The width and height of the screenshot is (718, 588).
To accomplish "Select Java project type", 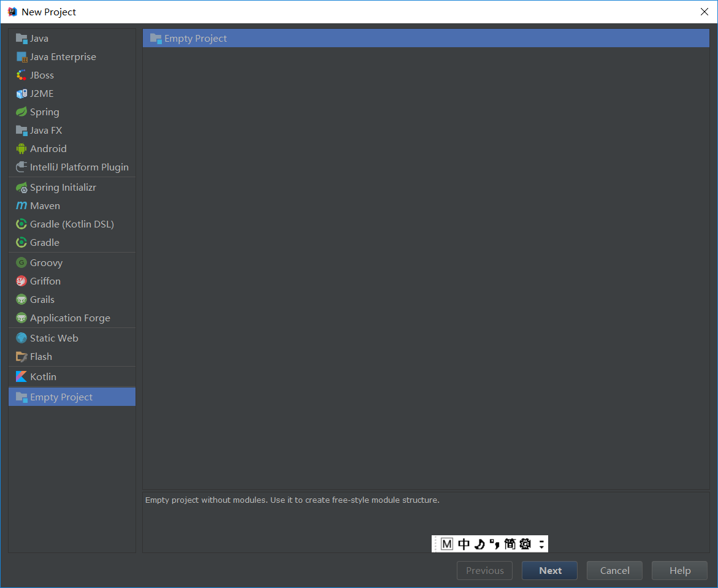I will coord(72,39).
